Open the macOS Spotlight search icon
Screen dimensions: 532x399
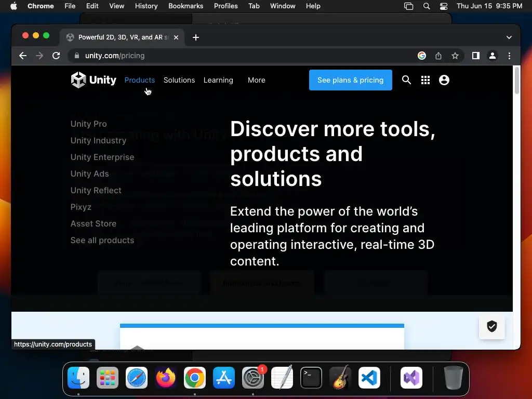[427, 6]
